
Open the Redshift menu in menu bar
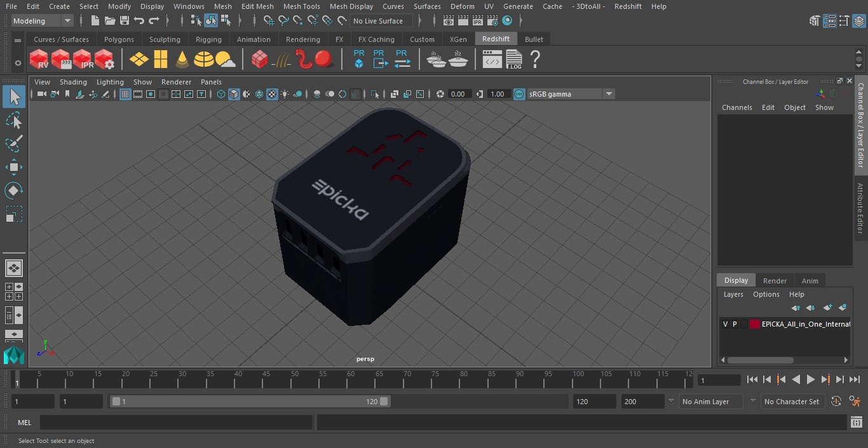[x=628, y=6]
